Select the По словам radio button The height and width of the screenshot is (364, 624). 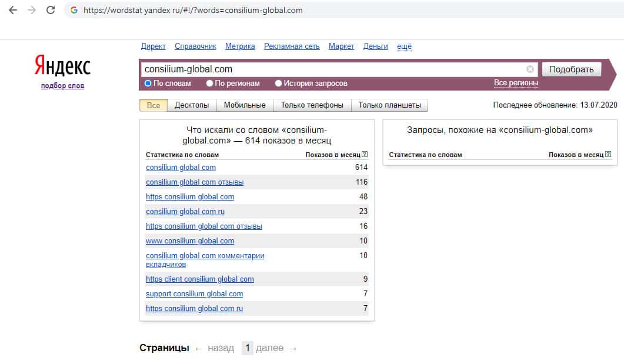[148, 84]
